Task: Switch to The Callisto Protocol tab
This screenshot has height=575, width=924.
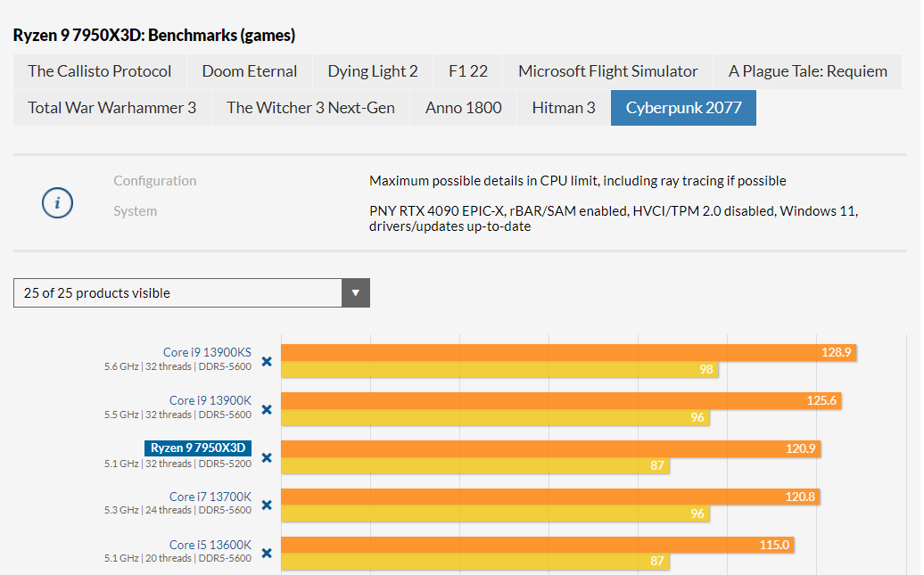Action: (x=100, y=71)
